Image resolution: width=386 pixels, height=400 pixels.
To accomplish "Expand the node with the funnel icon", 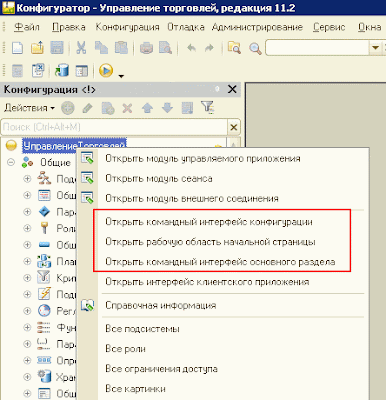I will pyautogui.click(x=27, y=278).
